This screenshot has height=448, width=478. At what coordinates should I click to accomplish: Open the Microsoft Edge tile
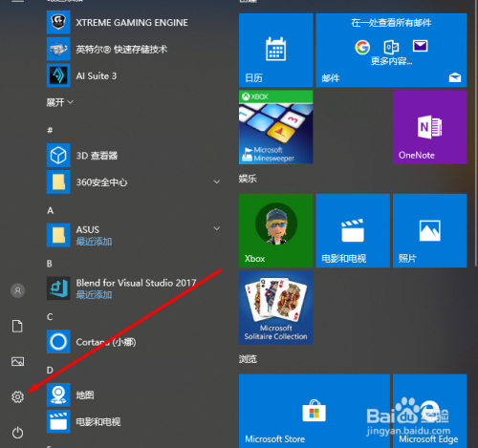coord(430,411)
